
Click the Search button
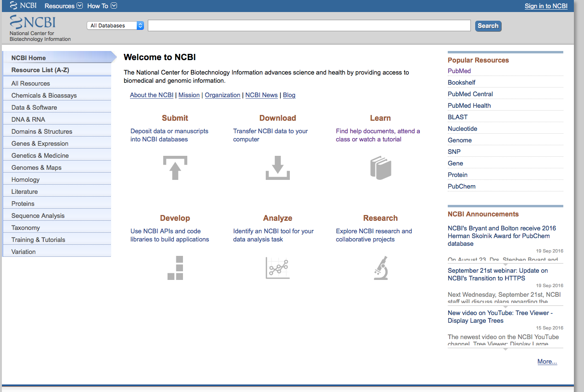coord(488,26)
